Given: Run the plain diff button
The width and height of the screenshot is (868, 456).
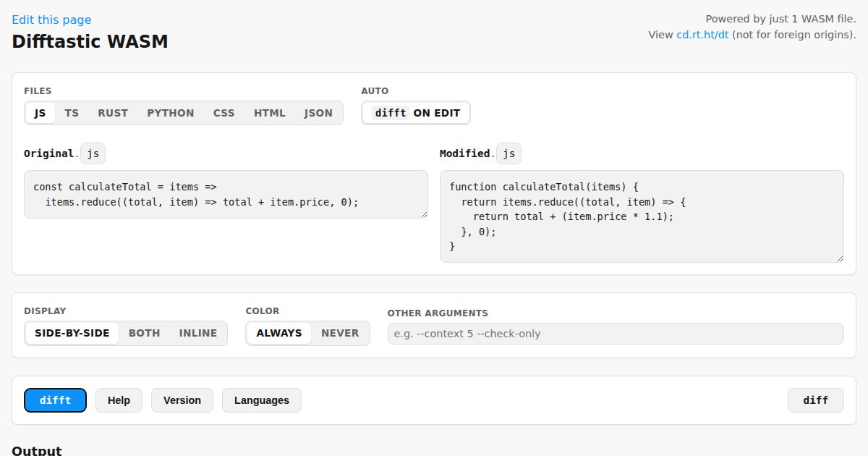Looking at the screenshot, I should pyautogui.click(x=816, y=400).
